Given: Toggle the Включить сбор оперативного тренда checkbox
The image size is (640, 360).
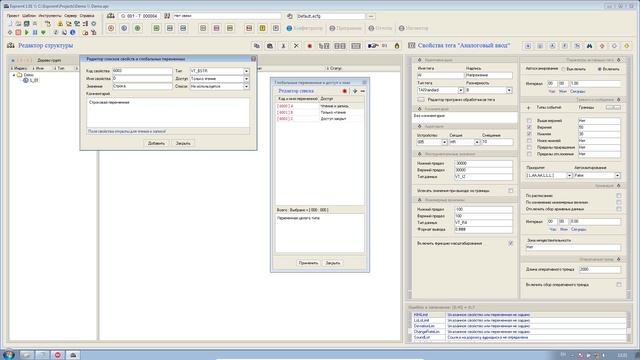Looking at the screenshot, I should point(619,284).
